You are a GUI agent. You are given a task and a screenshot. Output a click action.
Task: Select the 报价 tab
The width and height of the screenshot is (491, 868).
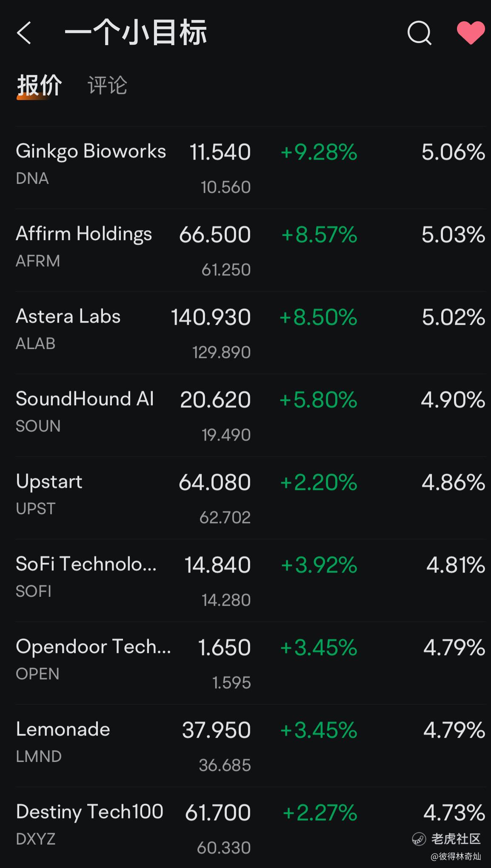coord(39,85)
